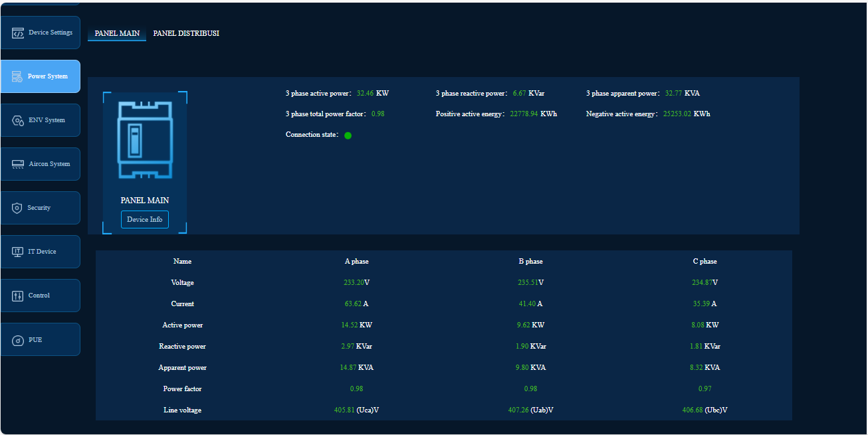The width and height of the screenshot is (868, 435).
Task: Click the Power factor row label
Action: 182,389
